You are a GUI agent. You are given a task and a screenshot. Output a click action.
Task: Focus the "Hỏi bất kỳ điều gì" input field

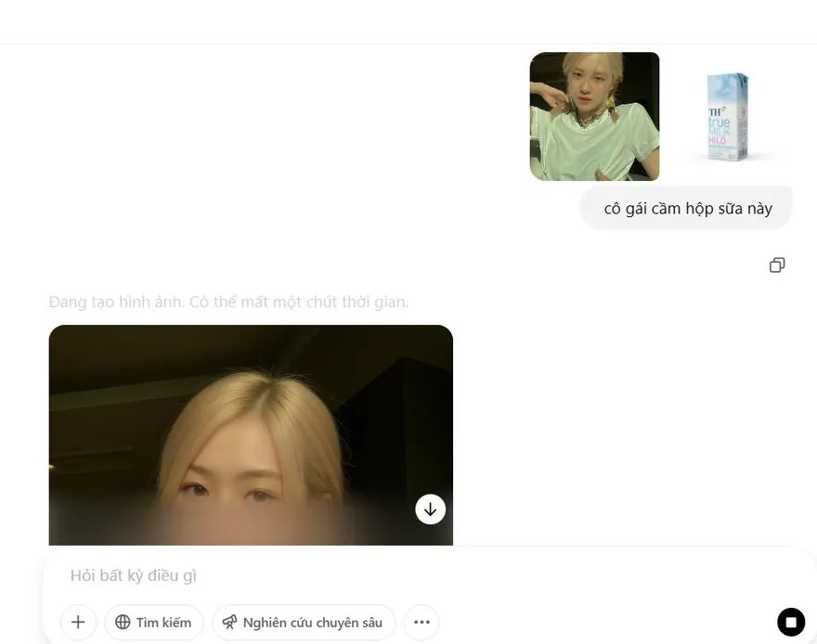371,576
